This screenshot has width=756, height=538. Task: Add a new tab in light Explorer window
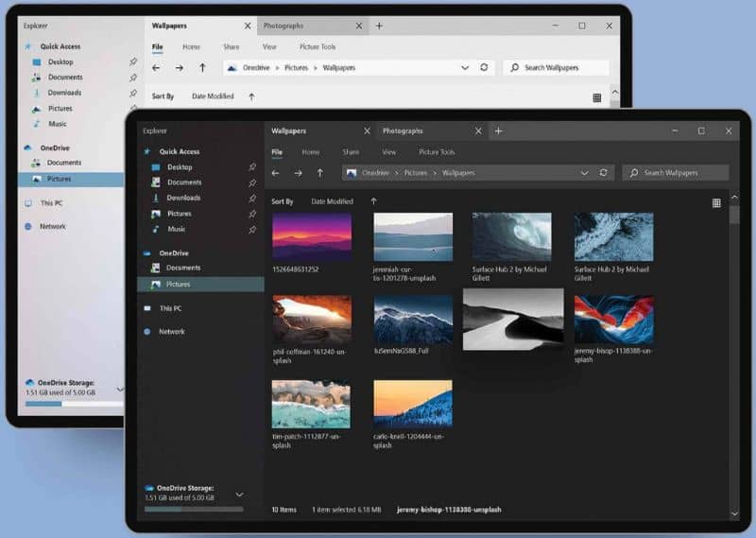pos(379,26)
